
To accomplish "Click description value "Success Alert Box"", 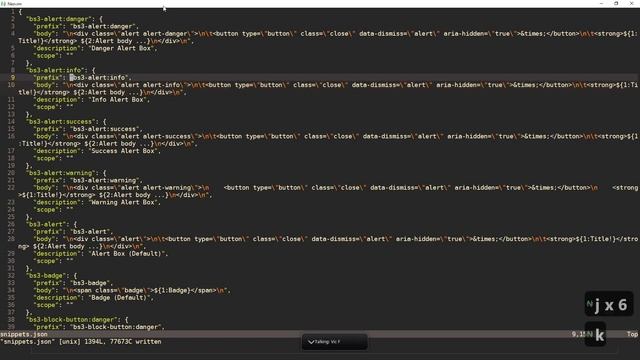I will coord(124,151).
